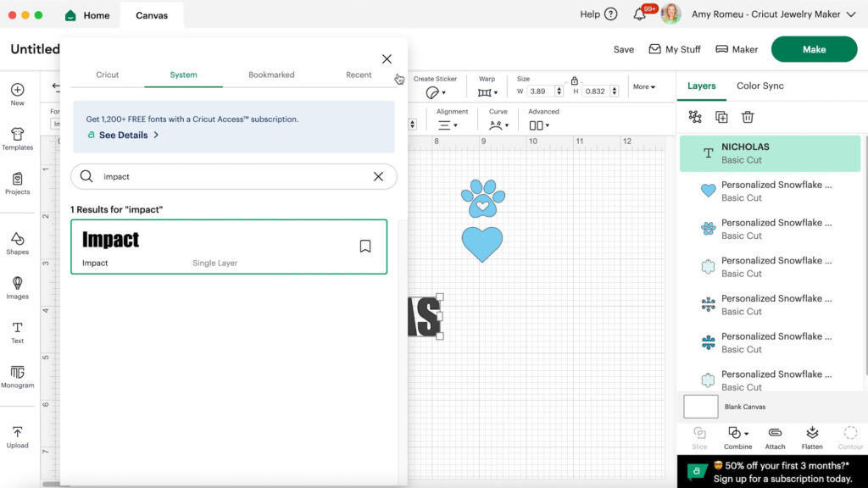
Task: Select the blue heart shape on canvas
Action: (482, 244)
